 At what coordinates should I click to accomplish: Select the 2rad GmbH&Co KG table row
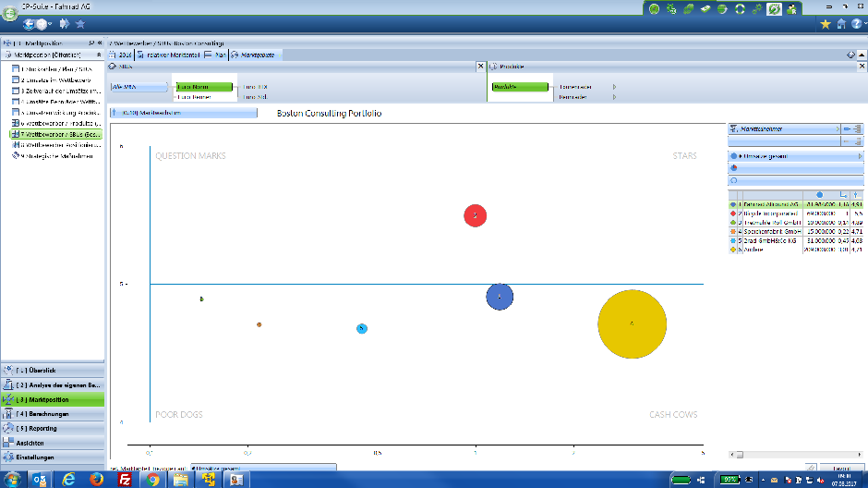point(795,240)
